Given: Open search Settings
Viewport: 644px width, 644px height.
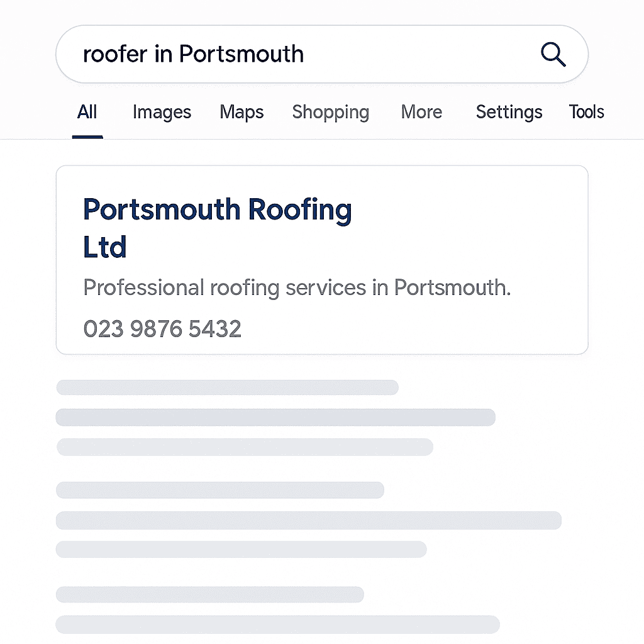Looking at the screenshot, I should click(x=509, y=113).
